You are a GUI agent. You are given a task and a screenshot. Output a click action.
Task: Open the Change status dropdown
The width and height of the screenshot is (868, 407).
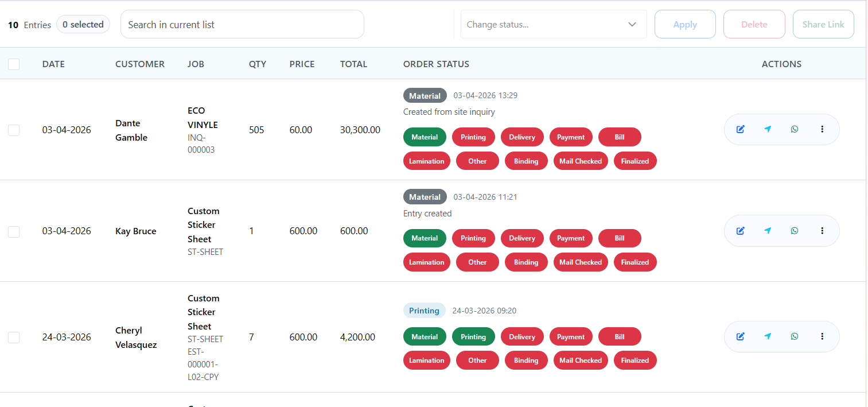click(553, 25)
